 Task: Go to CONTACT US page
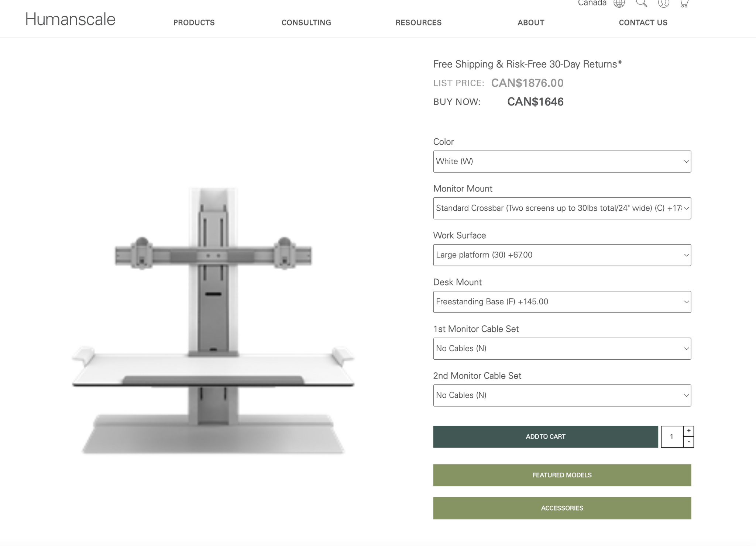tap(643, 23)
